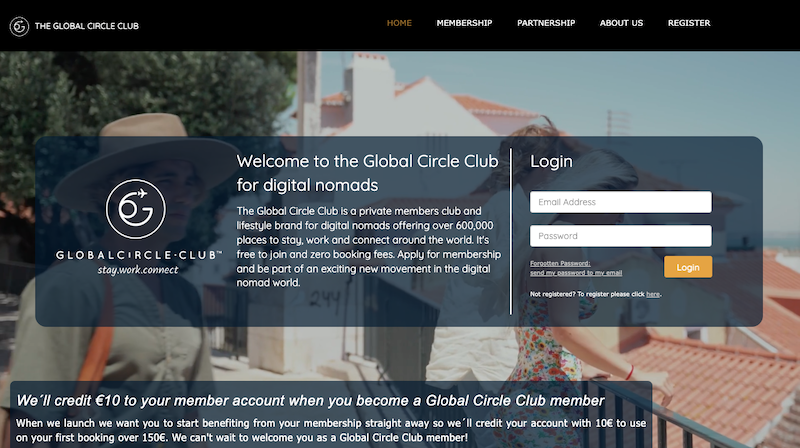The height and width of the screenshot is (448, 800).
Task: Click the Forgotten Password link
Action: pyautogui.click(x=560, y=263)
